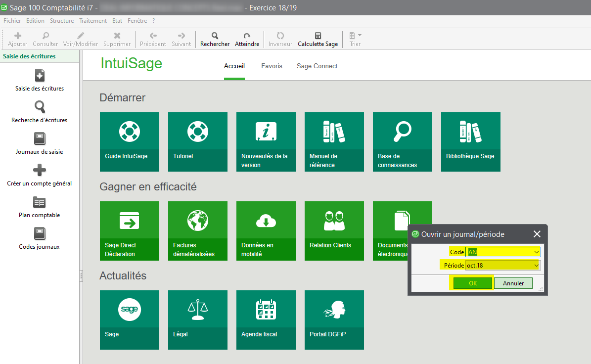Open Sage Direct Déclaration tile
The image size is (591, 364).
click(x=130, y=231)
